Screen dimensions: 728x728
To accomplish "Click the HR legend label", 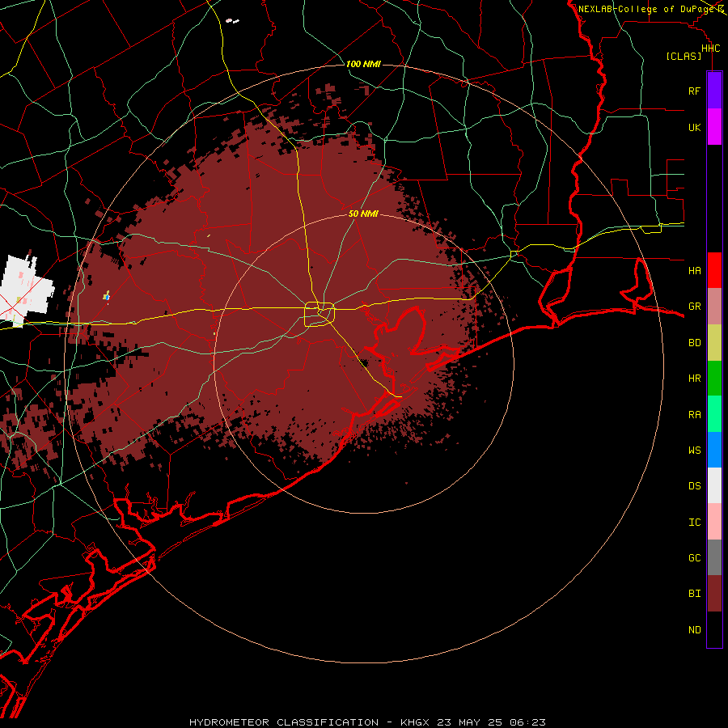I will (x=694, y=379).
